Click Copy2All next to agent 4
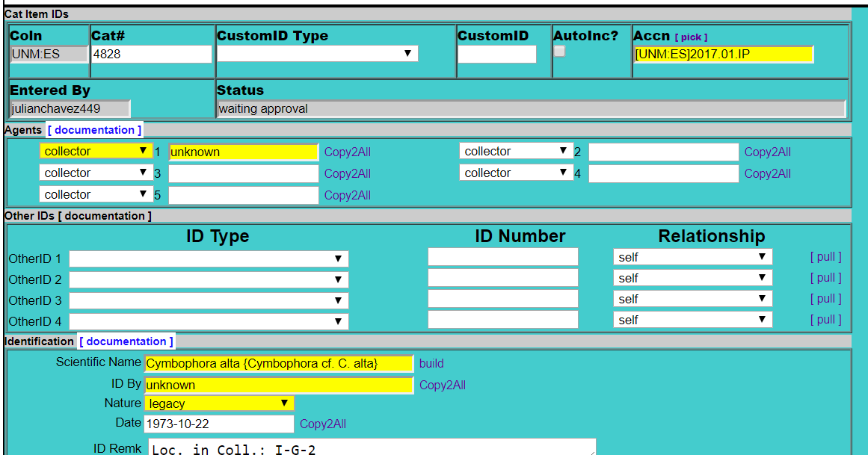868x455 pixels. coord(768,173)
